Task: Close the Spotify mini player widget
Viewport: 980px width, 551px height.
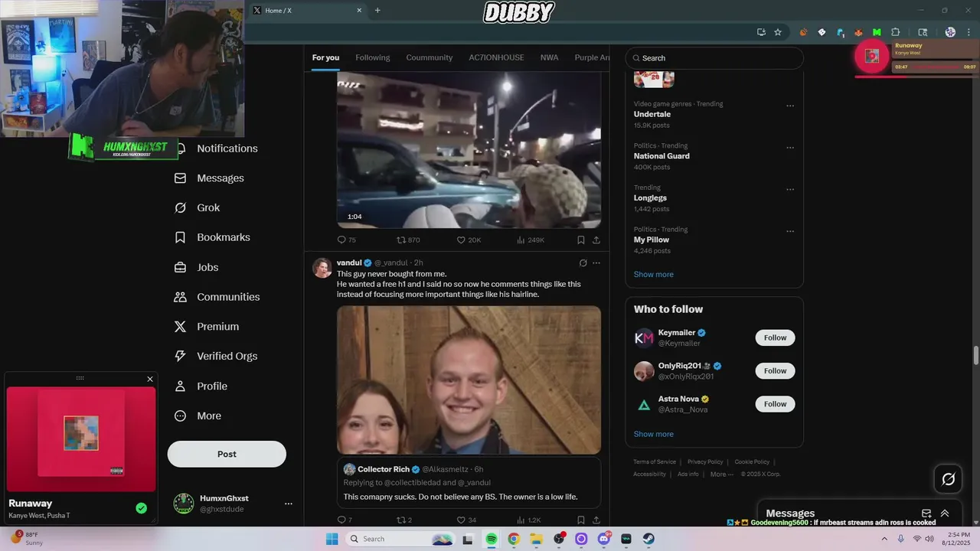Action: tap(150, 379)
